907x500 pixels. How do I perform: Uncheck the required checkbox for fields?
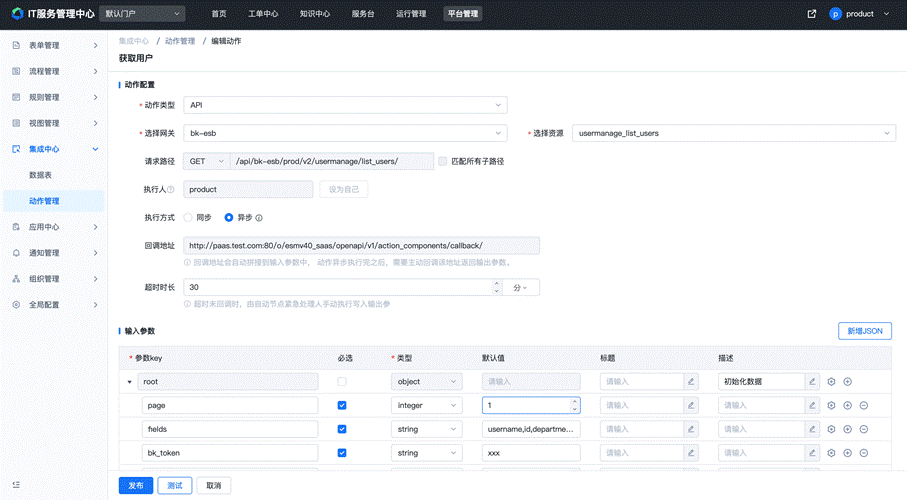[x=342, y=429]
